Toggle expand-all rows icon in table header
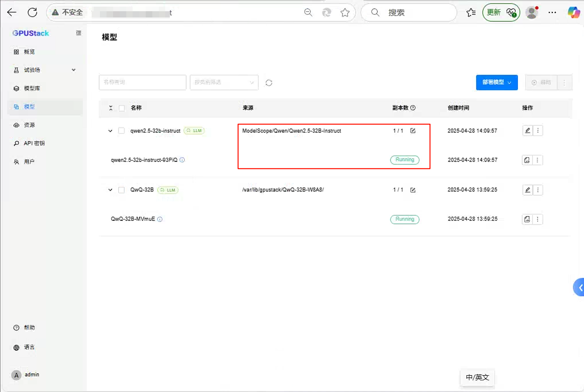 point(111,108)
